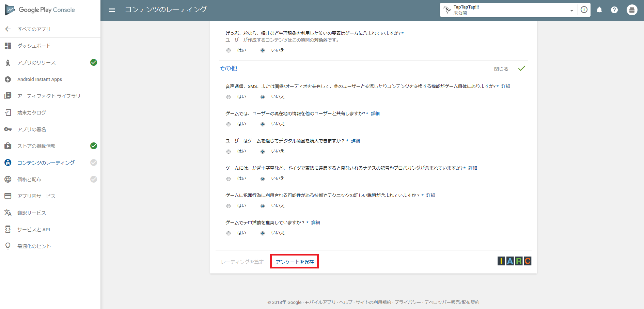Viewport: 644px width, 309px height.
Task: Click デベロッパー販売/配布契約 footer link
Action: point(452,302)
